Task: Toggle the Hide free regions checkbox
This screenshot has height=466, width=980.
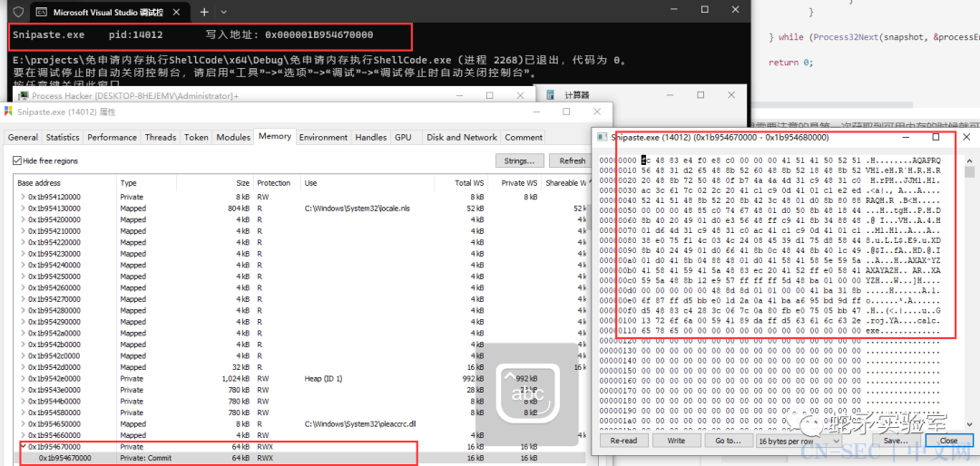Action: point(17,160)
